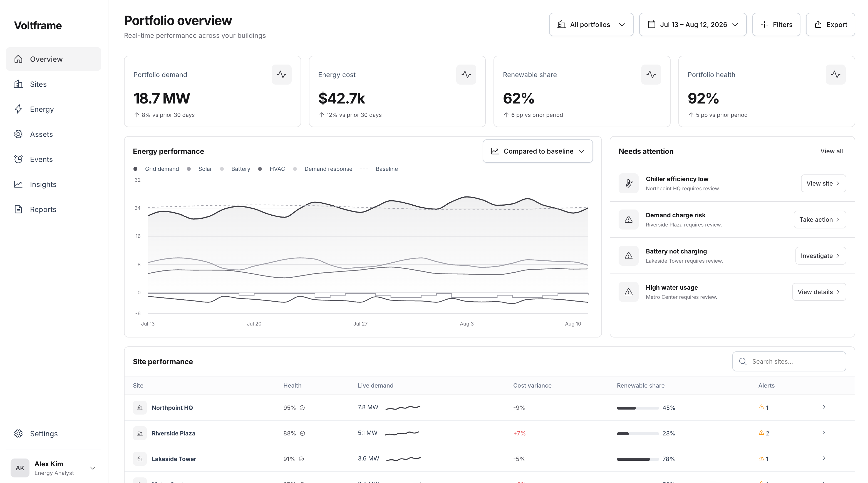Click the Filters button
Screen dimensions: 868x483
pos(776,24)
